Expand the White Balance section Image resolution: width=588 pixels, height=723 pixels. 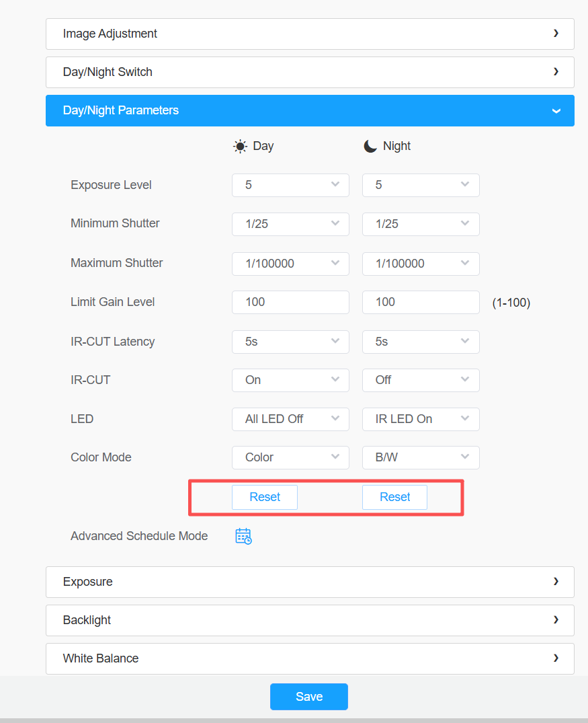(310, 658)
